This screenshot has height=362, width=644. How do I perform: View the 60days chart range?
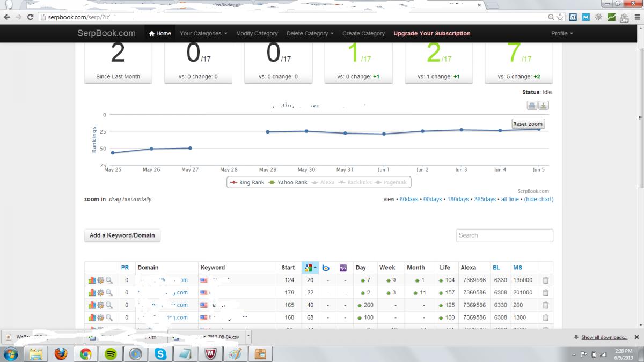pos(409,200)
